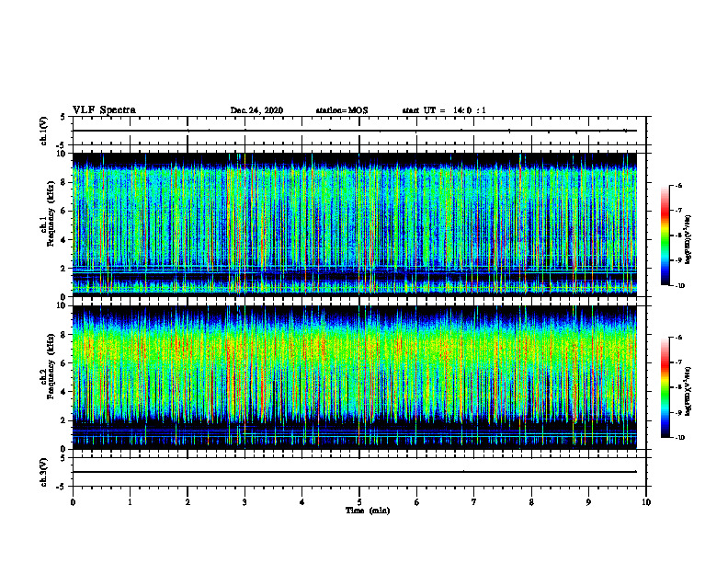Click the 'start UT = 14: 0 : 1' text

444,110
